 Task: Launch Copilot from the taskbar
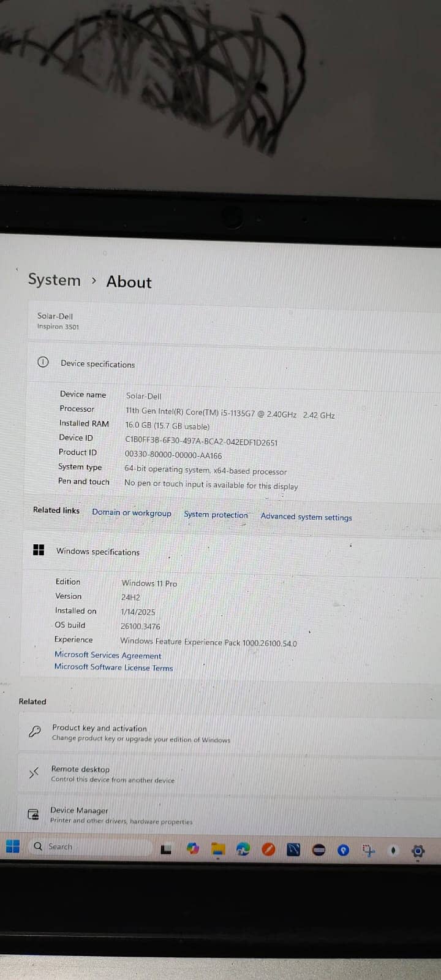pos(192,849)
